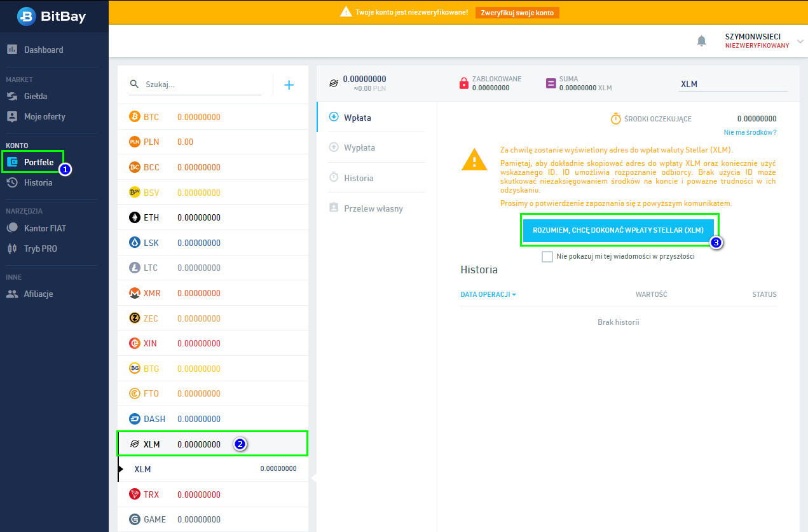Image resolution: width=808 pixels, height=532 pixels.
Task: Select the LSK wallet icon
Action: 134,243
